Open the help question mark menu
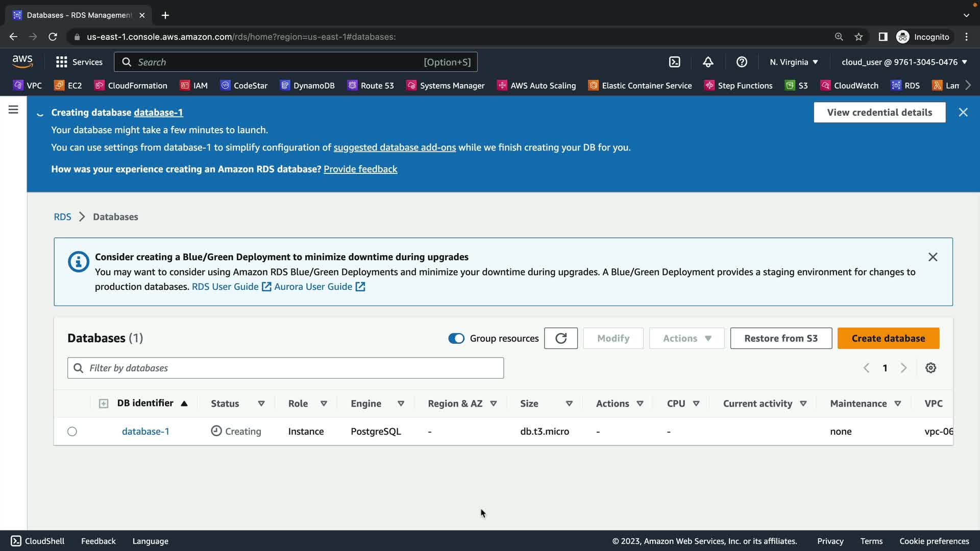 pos(742,62)
